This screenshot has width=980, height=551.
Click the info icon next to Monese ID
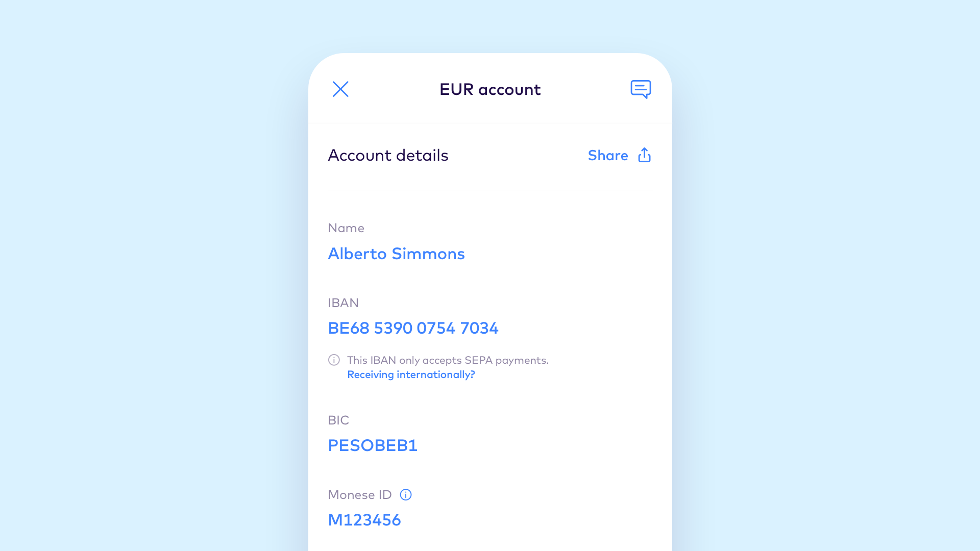(406, 494)
